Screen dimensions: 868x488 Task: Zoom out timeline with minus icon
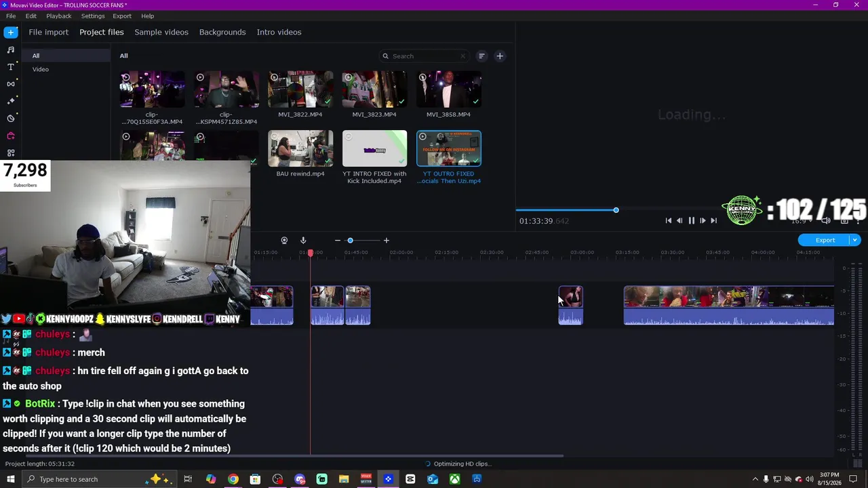(x=338, y=241)
